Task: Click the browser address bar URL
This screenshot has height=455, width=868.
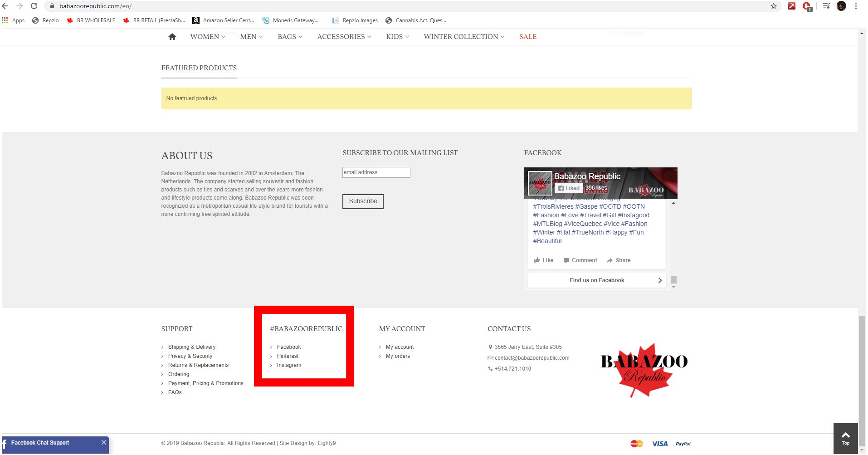Action: point(95,6)
